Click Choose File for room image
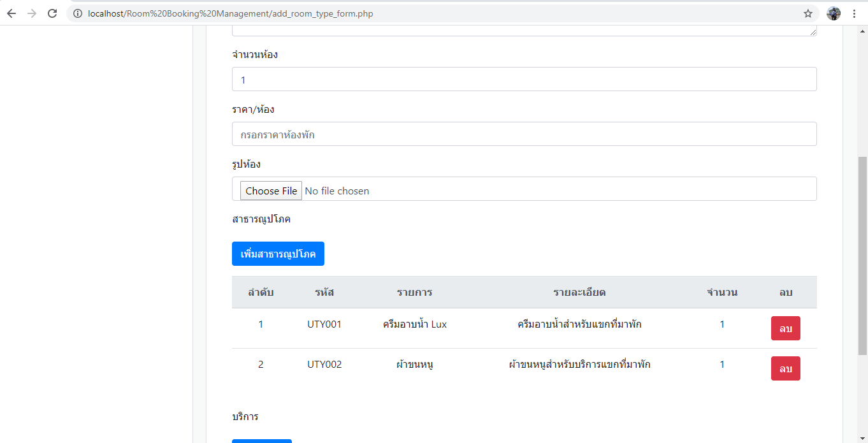The width and height of the screenshot is (868, 443). [271, 191]
